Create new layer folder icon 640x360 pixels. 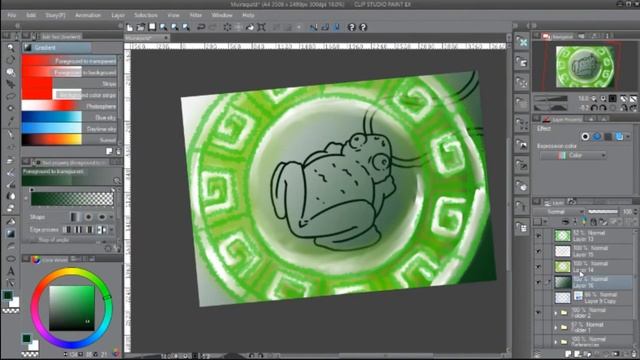pos(587,354)
